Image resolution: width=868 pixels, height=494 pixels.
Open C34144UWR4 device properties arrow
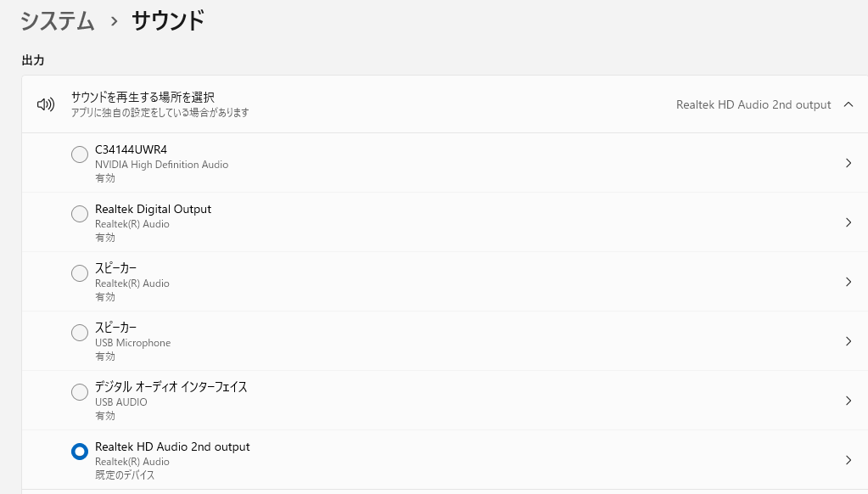pyautogui.click(x=848, y=163)
